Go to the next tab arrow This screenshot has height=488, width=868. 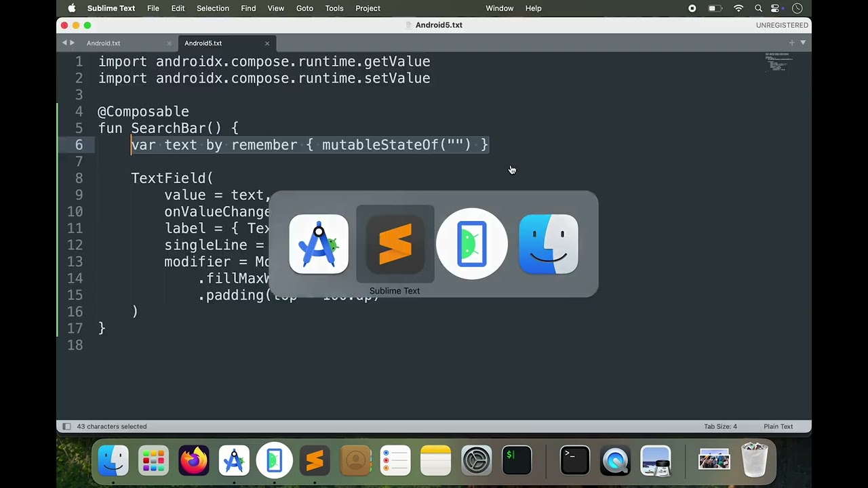pyautogui.click(x=72, y=43)
